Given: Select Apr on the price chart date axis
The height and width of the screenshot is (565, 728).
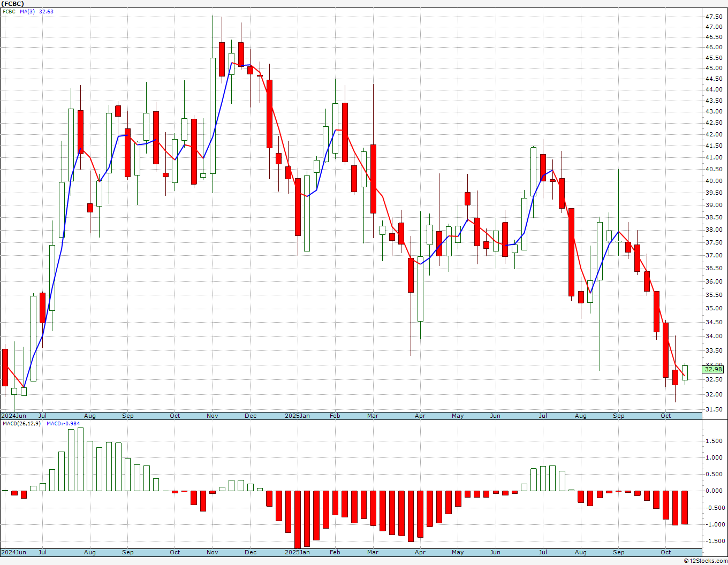Looking at the screenshot, I should pyautogui.click(x=420, y=416).
